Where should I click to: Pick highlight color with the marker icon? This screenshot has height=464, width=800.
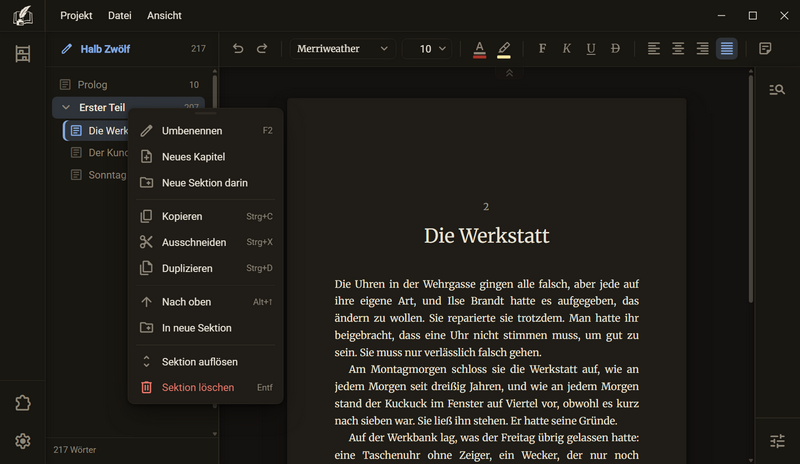pos(504,49)
